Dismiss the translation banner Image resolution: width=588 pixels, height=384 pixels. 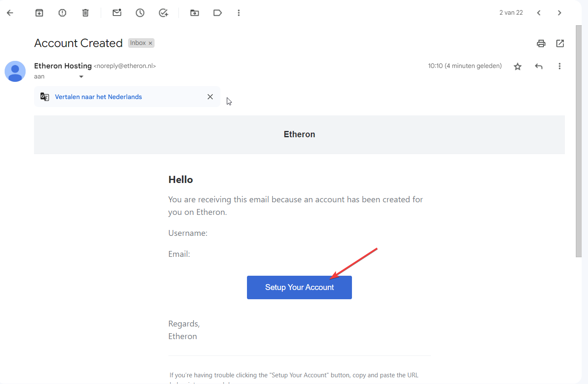210,97
